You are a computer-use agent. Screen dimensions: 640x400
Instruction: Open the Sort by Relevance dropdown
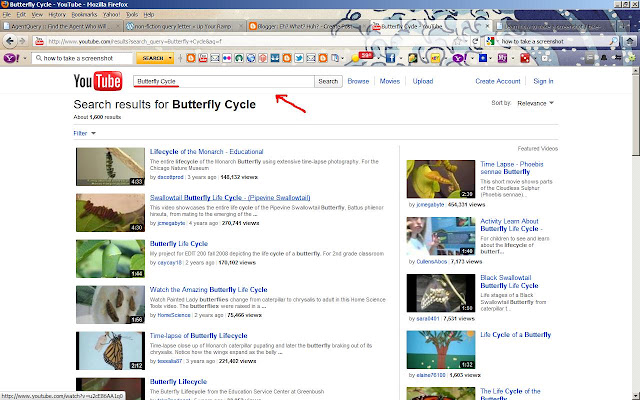(535, 103)
